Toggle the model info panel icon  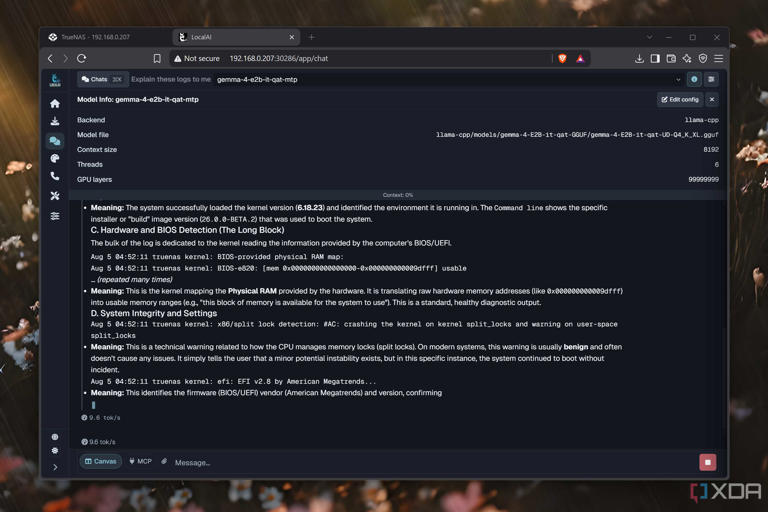[x=694, y=79]
